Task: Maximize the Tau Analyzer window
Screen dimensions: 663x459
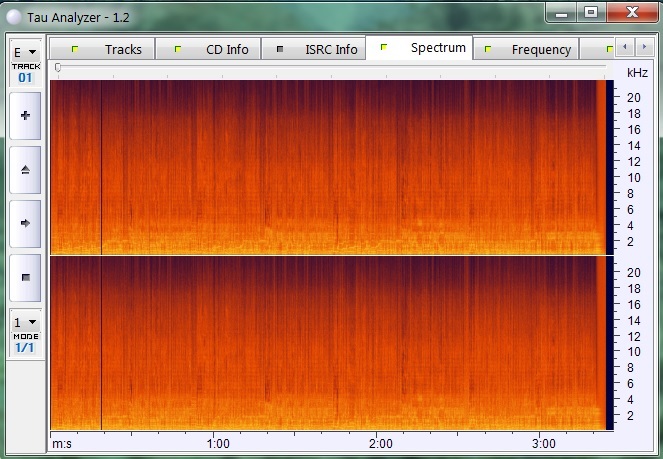Action: tap(591, 12)
